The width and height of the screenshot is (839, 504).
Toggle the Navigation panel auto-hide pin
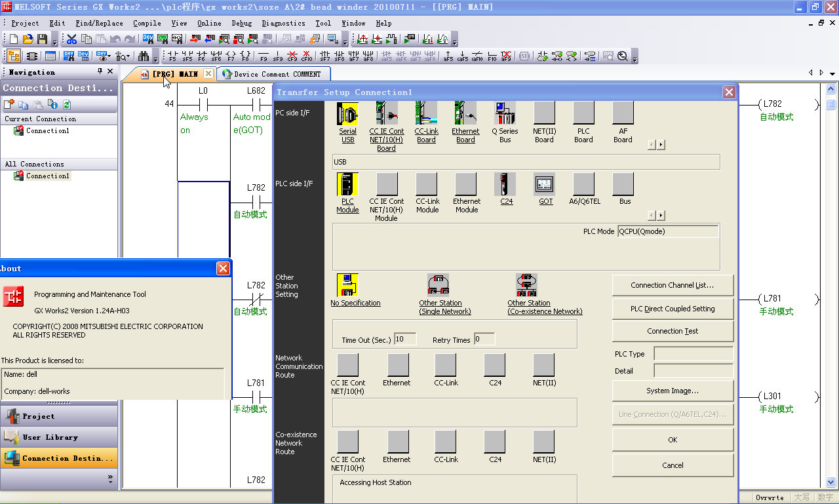[x=100, y=71]
